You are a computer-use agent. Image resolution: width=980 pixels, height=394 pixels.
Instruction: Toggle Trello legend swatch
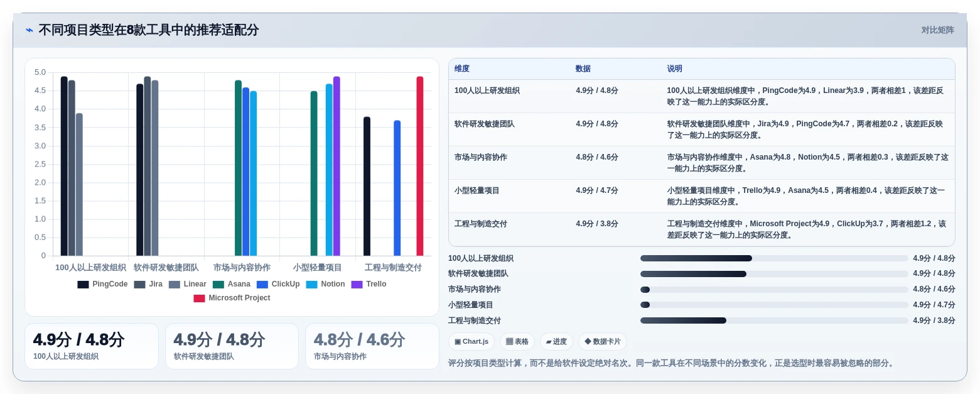[x=357, y=284]
